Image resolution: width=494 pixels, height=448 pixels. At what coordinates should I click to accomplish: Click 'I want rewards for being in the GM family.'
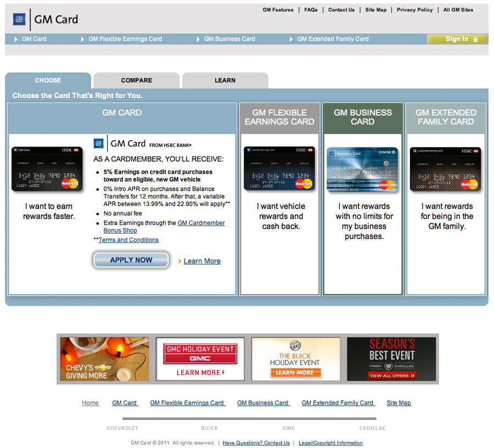[x=447, y=216]
